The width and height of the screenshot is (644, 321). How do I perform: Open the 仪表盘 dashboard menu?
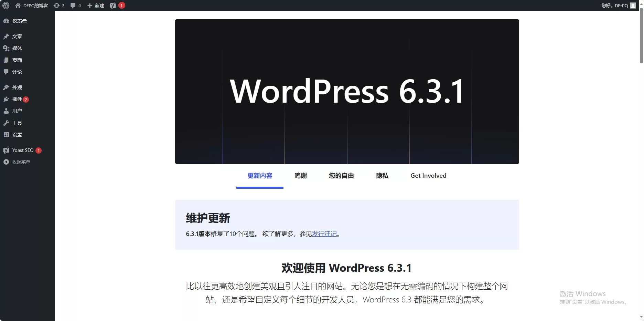tap(19, 21)
